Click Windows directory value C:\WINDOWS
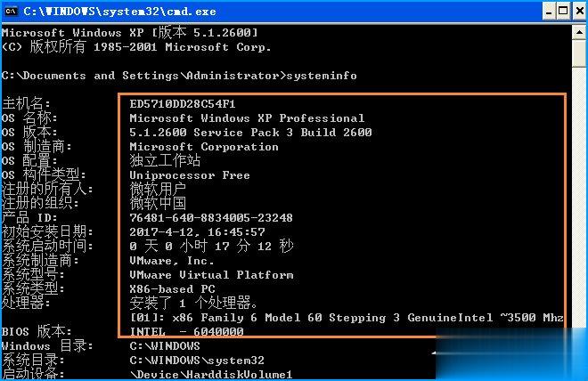Screen dimensions: 588x381 coord(165,346)
